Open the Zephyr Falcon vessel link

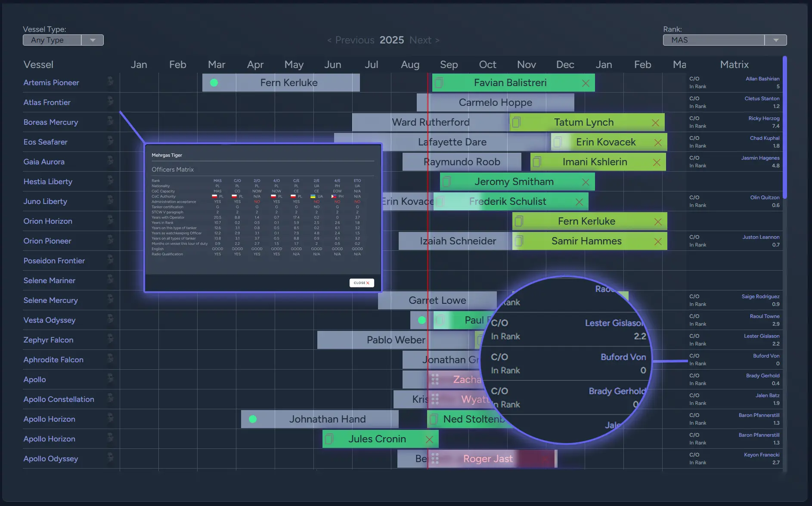48,340
